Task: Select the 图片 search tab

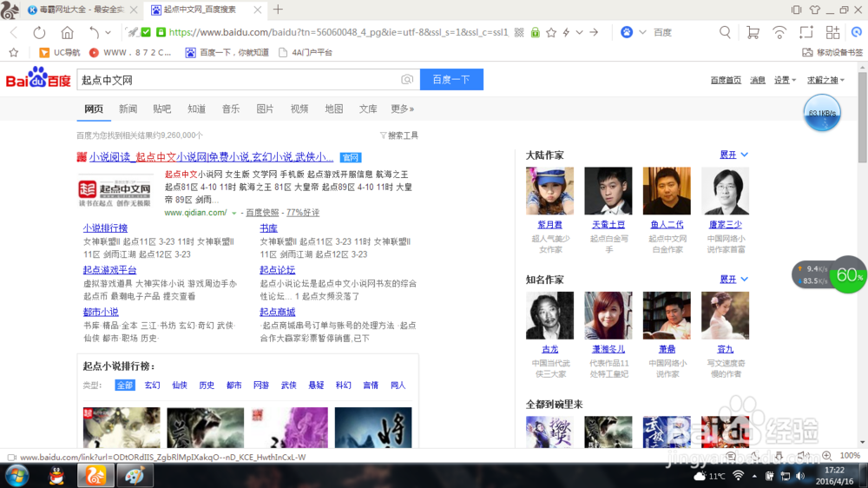Action: pos(265,109)
